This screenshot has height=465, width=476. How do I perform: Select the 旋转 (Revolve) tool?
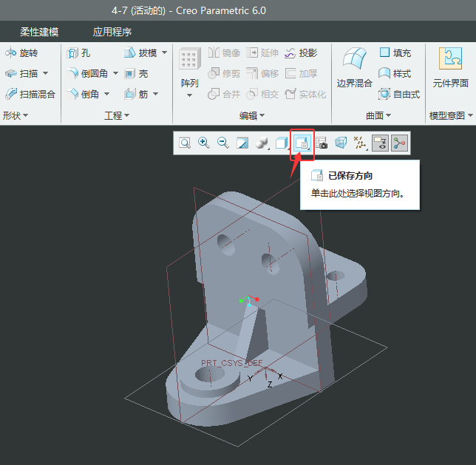[21, 52]
